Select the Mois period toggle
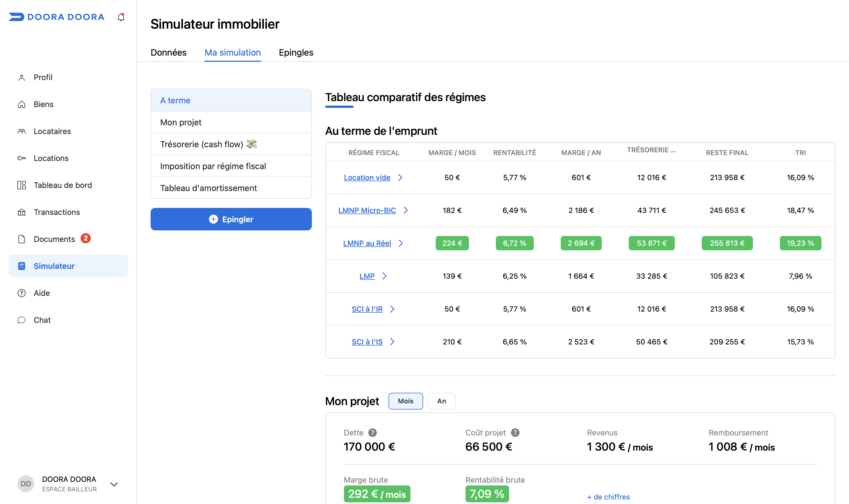 tap(405, 401)
